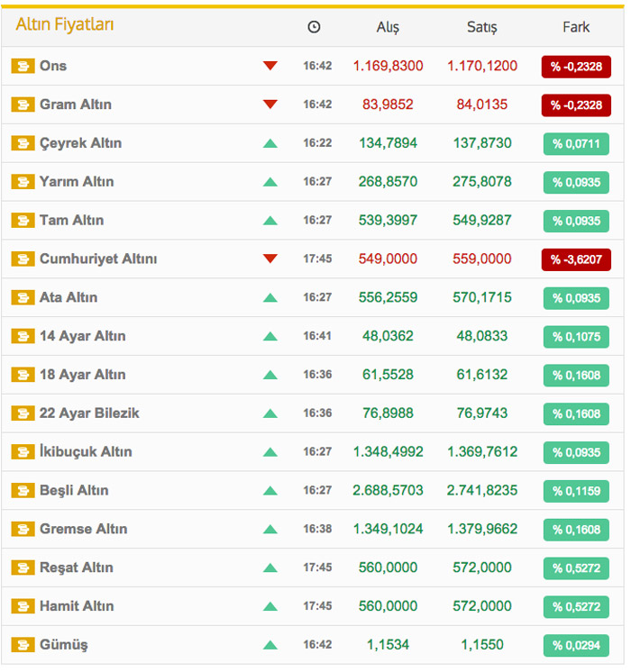Screen dimensions: 631x672
Task: Click the green % 0,5272 badge for Hamit Altın
Action: click(576, 607)
